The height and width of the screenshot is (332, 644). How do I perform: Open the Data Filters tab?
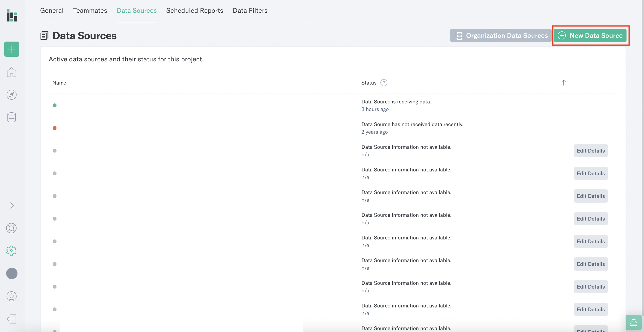click(250, 10)
